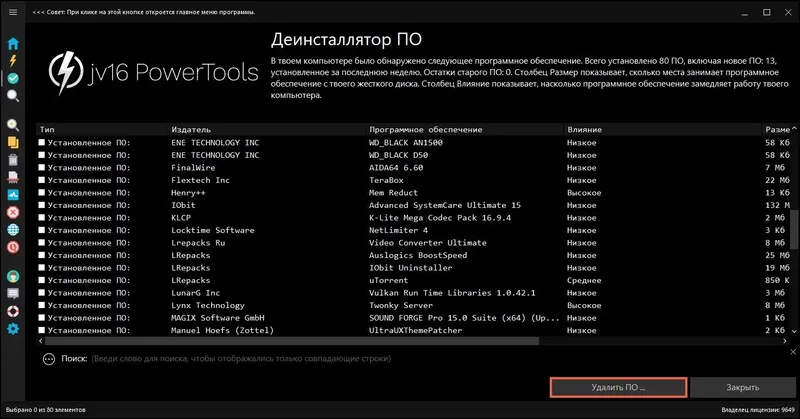
Task: Open the globe sidebar icon
Action: [x=13, y=230]
